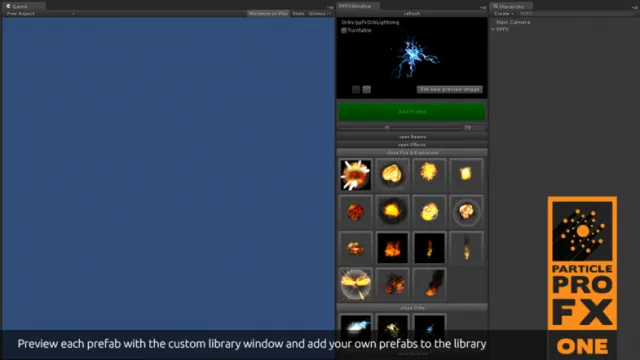Viewport: 640px width, 360px height.
Task: Select the fiery explosion in glass sphere
Action: tap(356, 284)
